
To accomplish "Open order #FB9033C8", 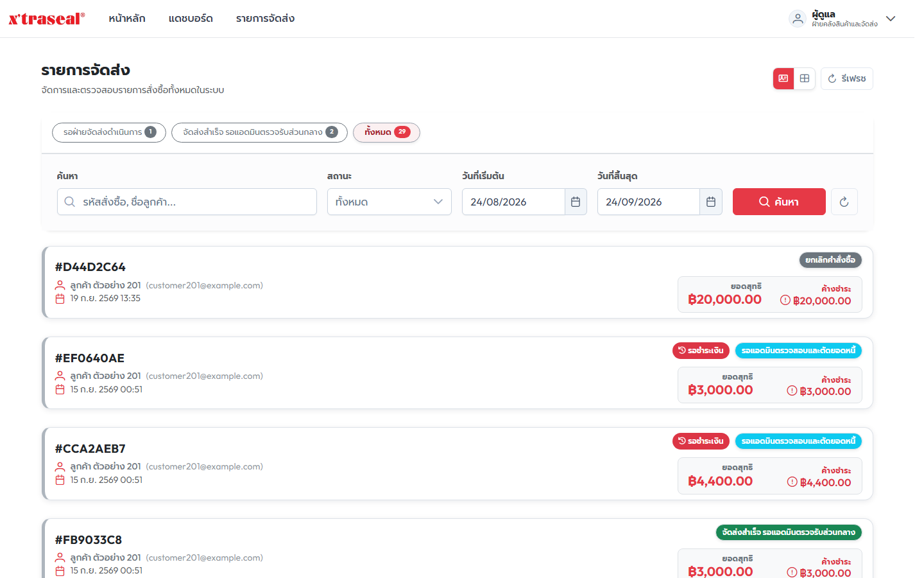I will click(x=89, y=539).
